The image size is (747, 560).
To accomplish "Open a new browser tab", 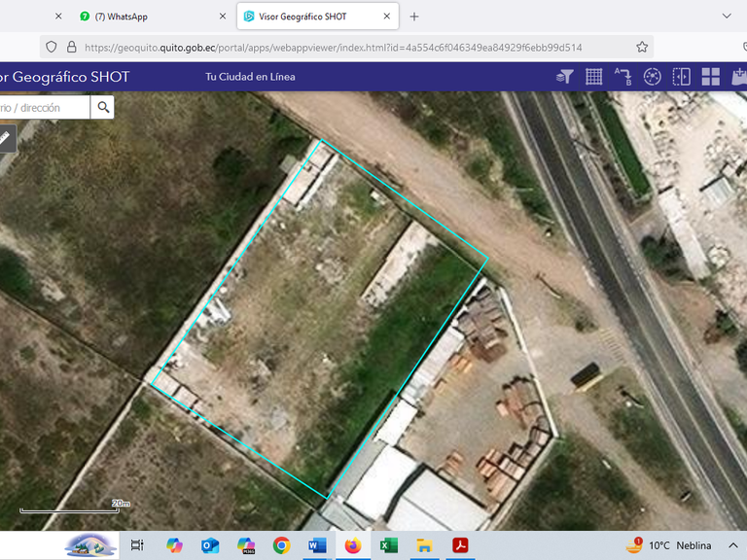I will coord(414,17).
